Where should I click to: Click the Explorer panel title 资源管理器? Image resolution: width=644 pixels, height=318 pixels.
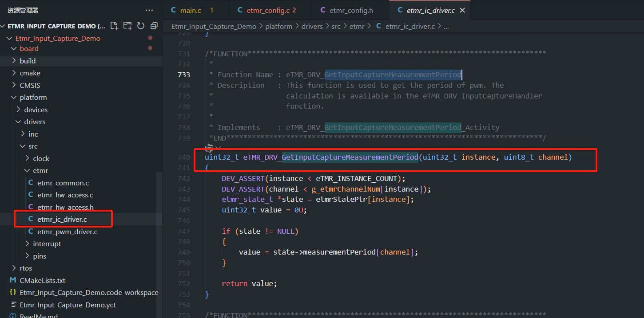[23, 10]
